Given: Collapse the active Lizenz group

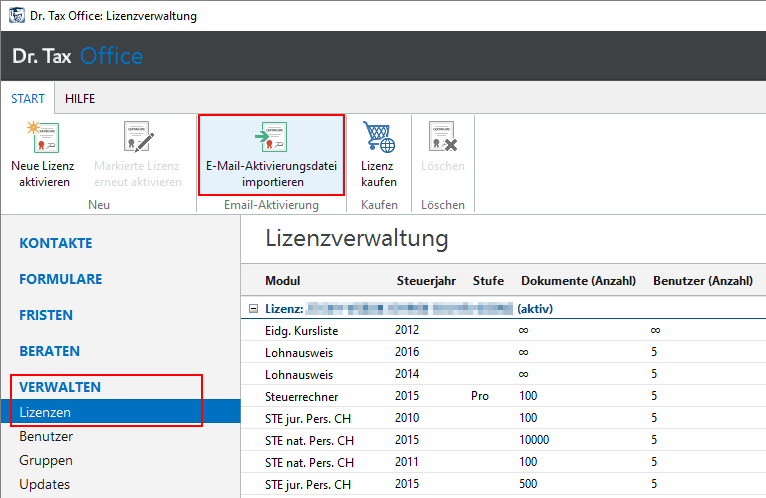Looking at the screenshot, I should click(253, 308).
